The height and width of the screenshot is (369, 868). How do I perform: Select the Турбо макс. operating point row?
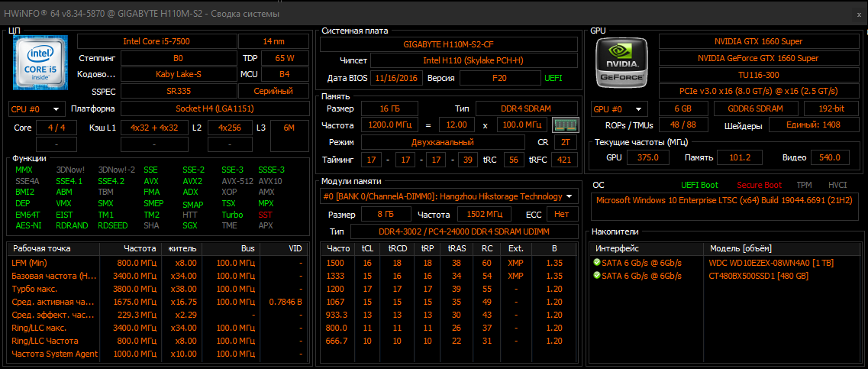pos(158,289)
